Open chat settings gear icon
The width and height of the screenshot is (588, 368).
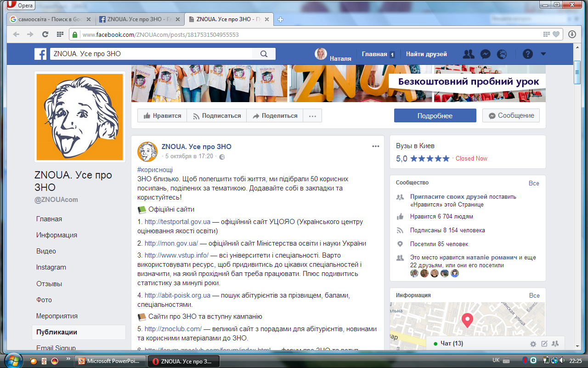533,344
